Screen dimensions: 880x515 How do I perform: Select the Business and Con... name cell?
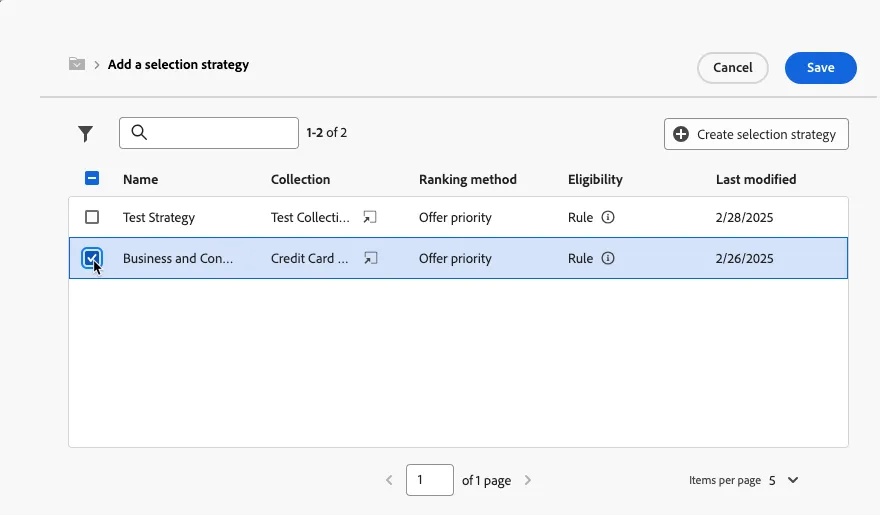[178, 259]
